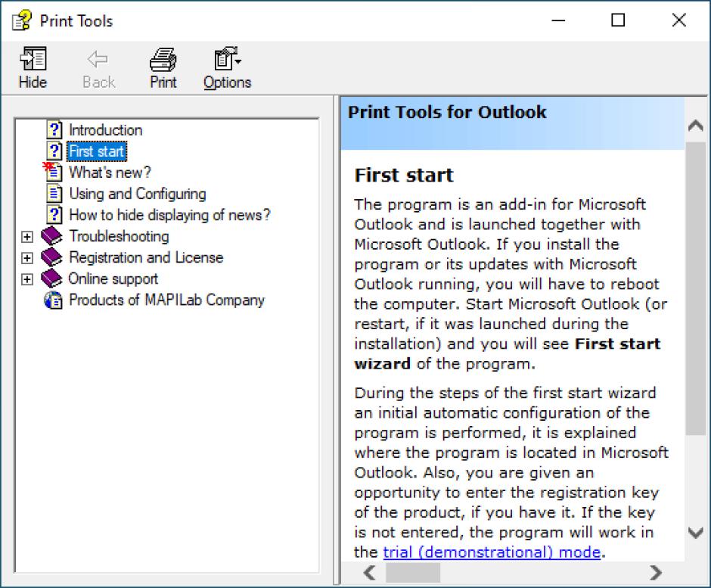Click the question mark icon beside First start
Screen dimensions: 711x588
click(x=54, y=151)
